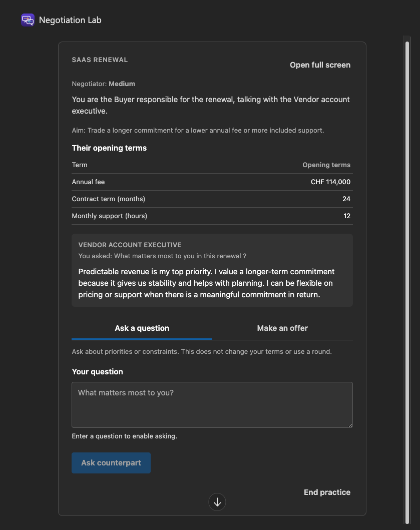The width and height of the screenshot is (420, 530).
Task: Click the Opening terms column header
Action: click(x=326, y=165)
